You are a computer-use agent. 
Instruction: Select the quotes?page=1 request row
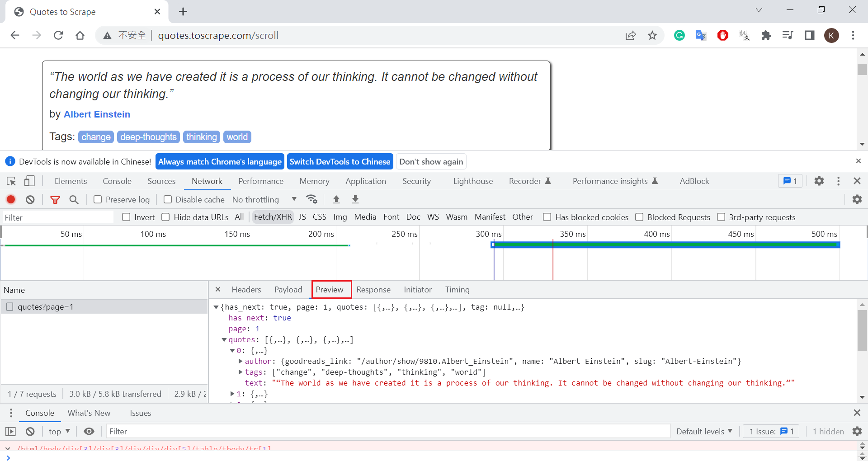pyautogui.click(x=45, y=307)
